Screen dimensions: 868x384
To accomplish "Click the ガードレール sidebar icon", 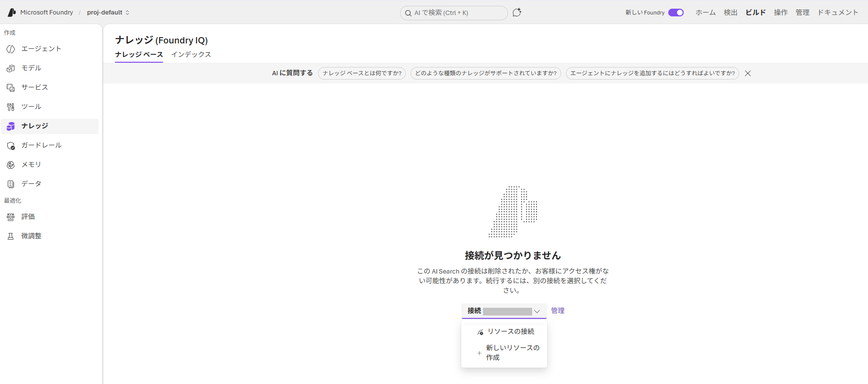I will (11, 146).
